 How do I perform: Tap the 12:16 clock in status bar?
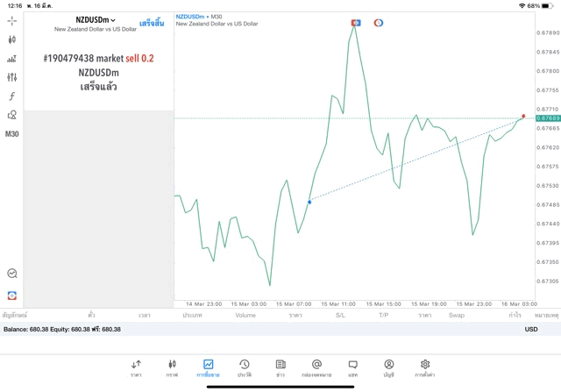(15, 6)
